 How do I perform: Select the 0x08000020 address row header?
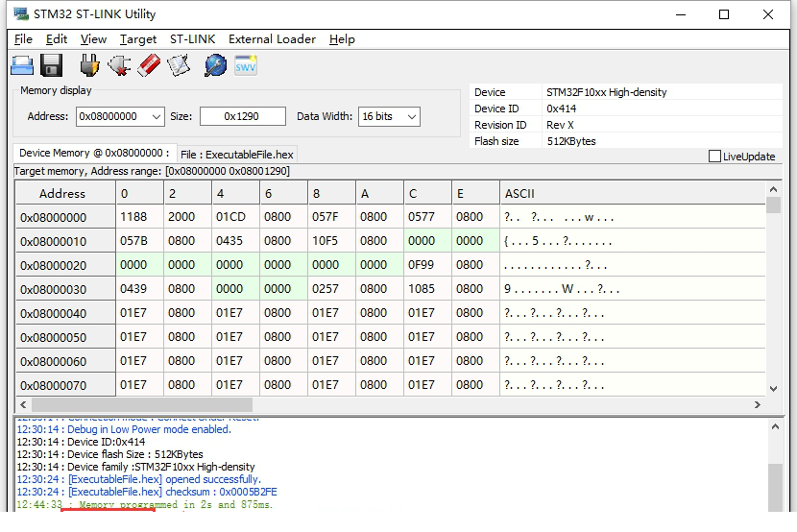tap(65, 265)
